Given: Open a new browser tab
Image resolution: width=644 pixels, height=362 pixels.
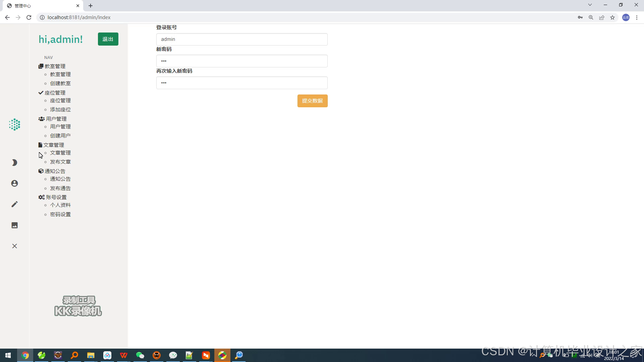Looking at the screenshot, I should (x=91, y=6).
